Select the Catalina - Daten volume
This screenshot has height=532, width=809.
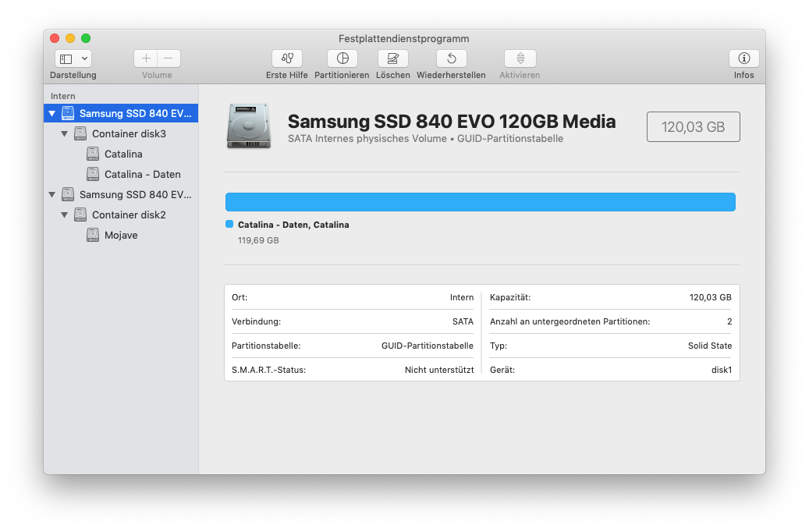click(142, 175)
